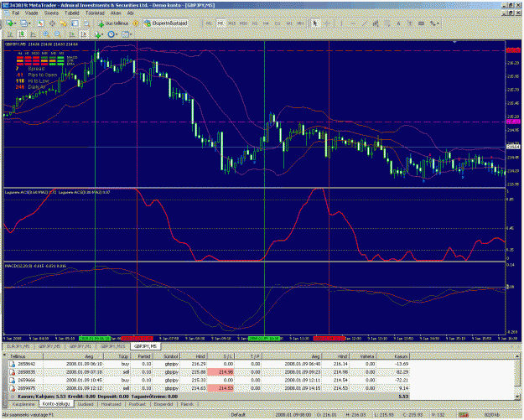524x420 pixels.
Task: Open the Kauplemine terminal tab
Action: click(x=23, y=404)
